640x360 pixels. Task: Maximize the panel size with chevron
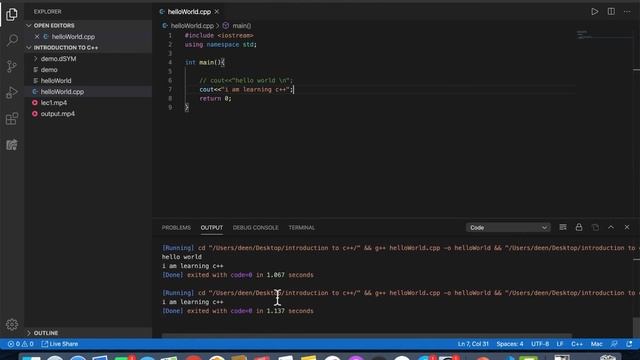[x=611, y=227]
